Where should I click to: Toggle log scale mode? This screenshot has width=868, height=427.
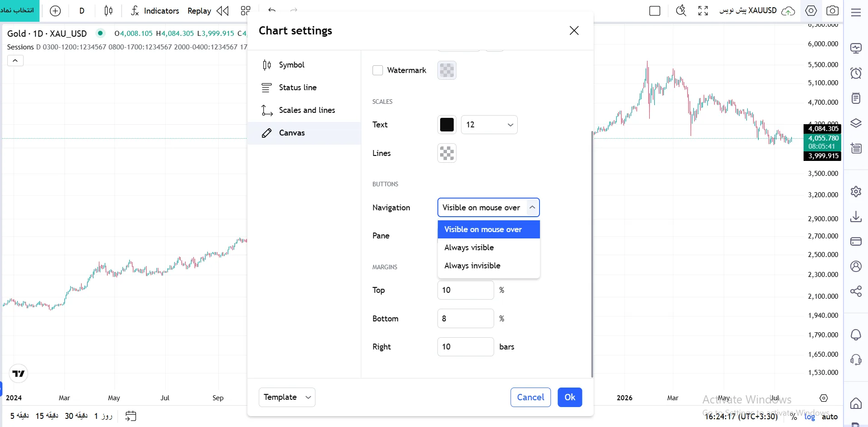click(809, 417)
